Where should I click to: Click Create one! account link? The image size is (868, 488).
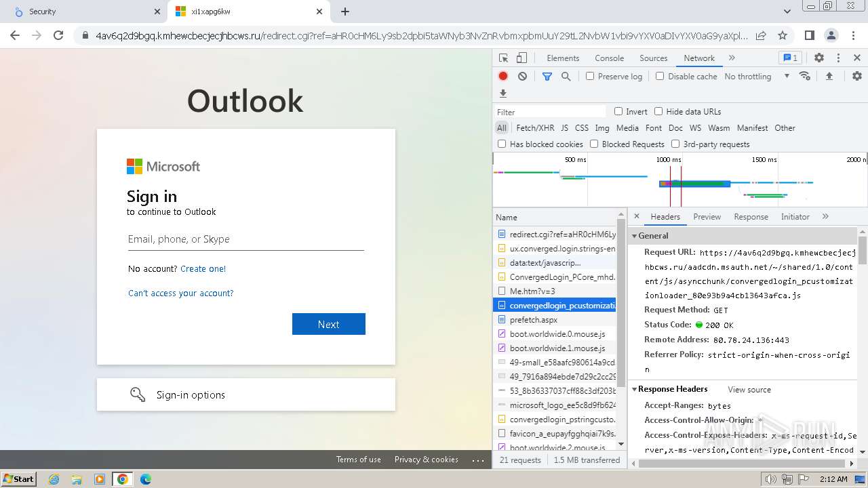click(203, 268)
